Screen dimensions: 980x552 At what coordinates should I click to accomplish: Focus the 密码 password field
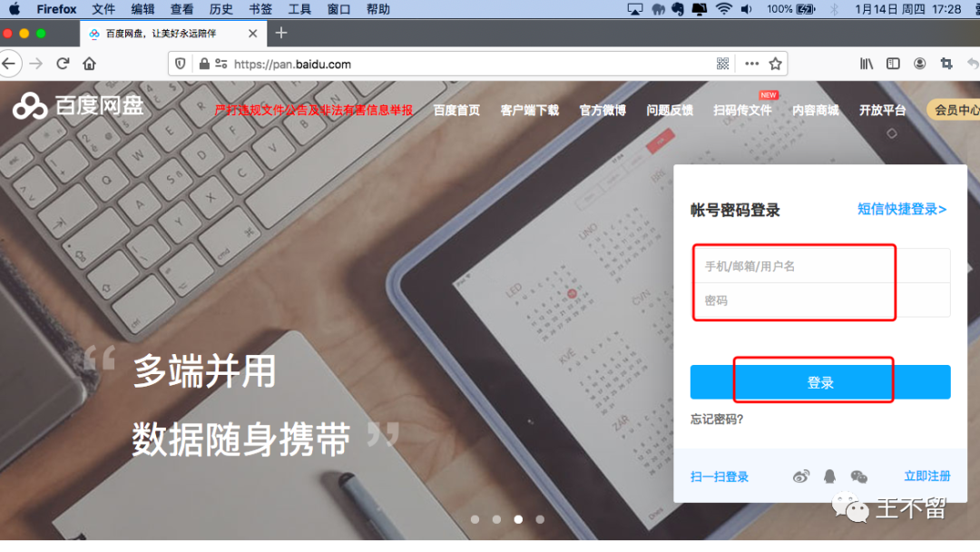click(x=820, y=301)
